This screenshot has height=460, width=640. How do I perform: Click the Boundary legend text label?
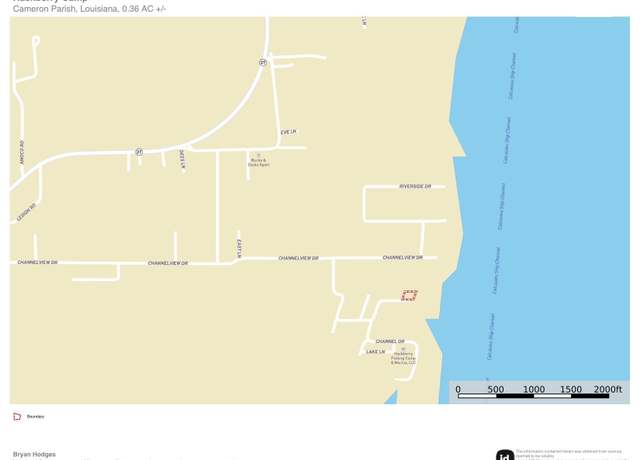(x=36, y=417)
